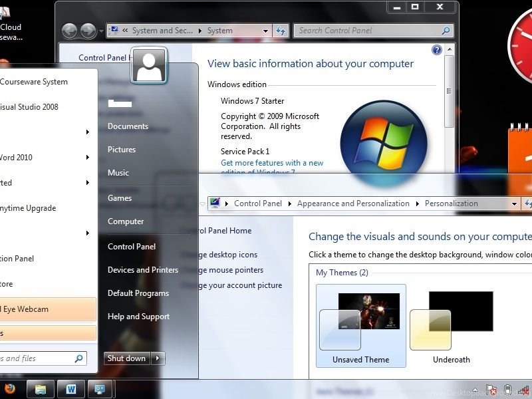532x399 pixels.
Task: Expand arrow between System and Sec... and System
Action: pos(200,31)
